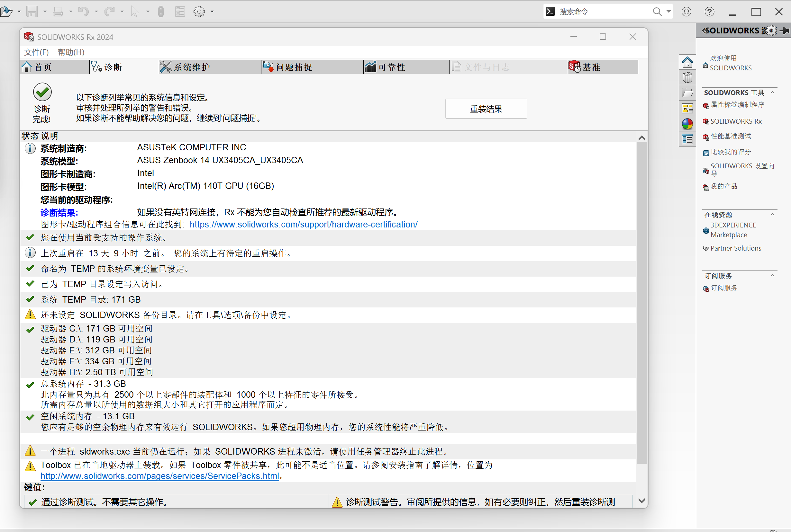The width and height of the screenshot is (791, 532).
Task: Switch to the 首页 tab
Action: click(55, 67)
